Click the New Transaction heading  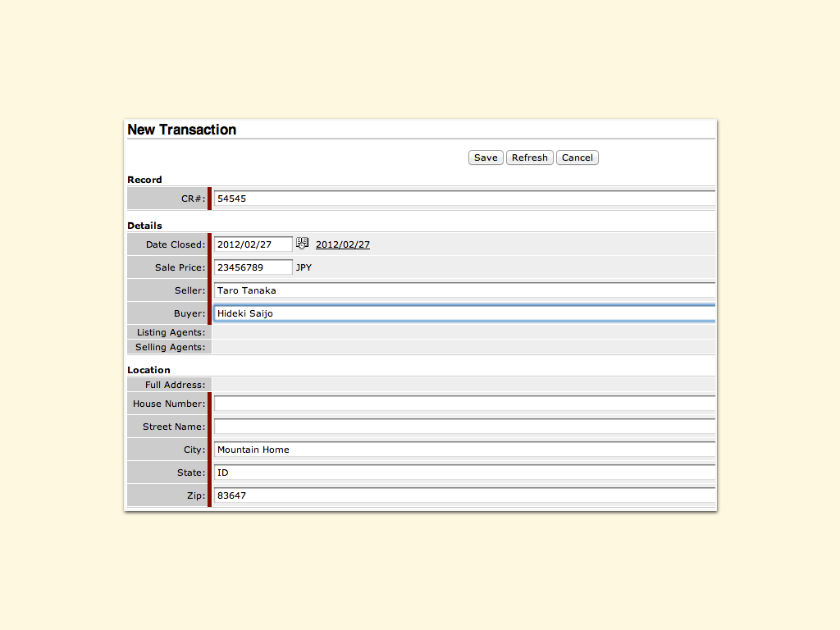point(181,130)
